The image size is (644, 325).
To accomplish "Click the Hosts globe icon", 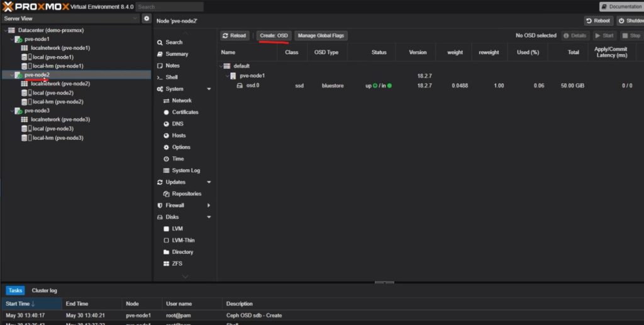I will click(166, 136).
